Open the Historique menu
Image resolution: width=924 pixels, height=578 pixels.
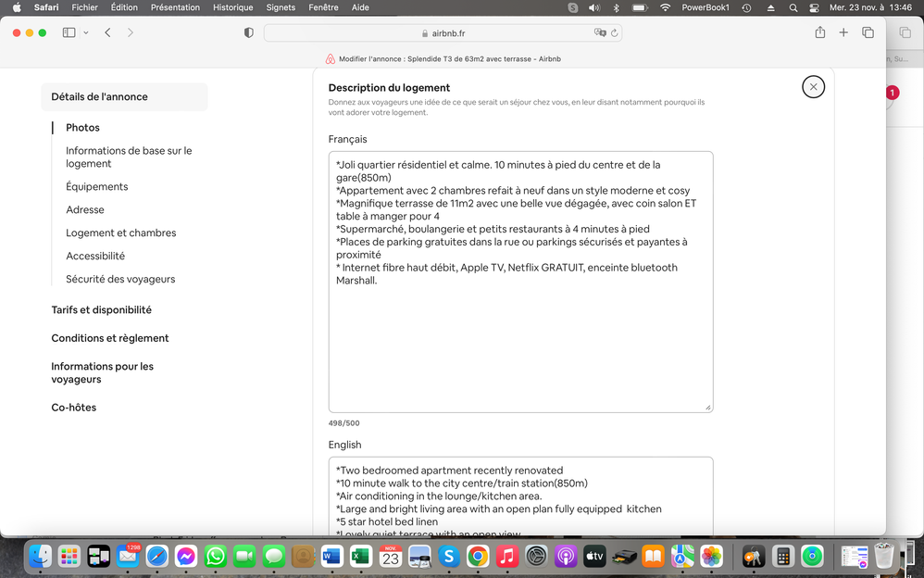[232, 7]
